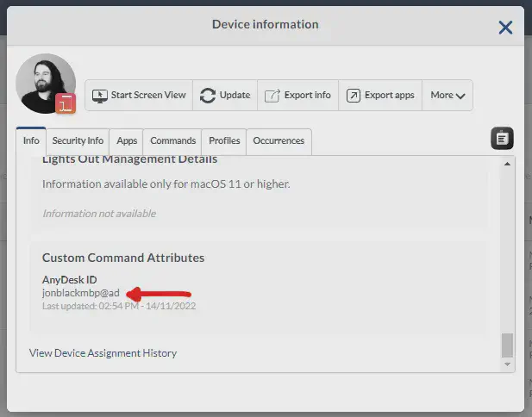Open View Device Assignment History link
This screenshot has width=532, height=417.
coord(103,352)
